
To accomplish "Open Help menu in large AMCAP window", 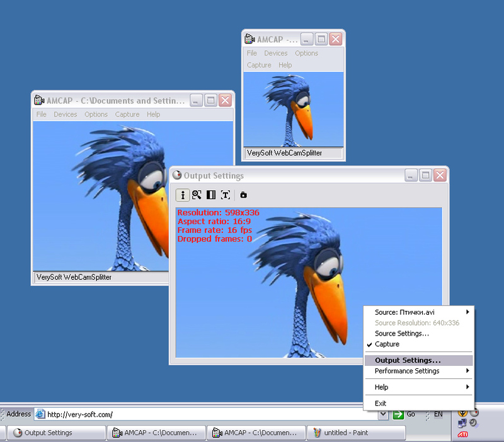I will 153,115.
